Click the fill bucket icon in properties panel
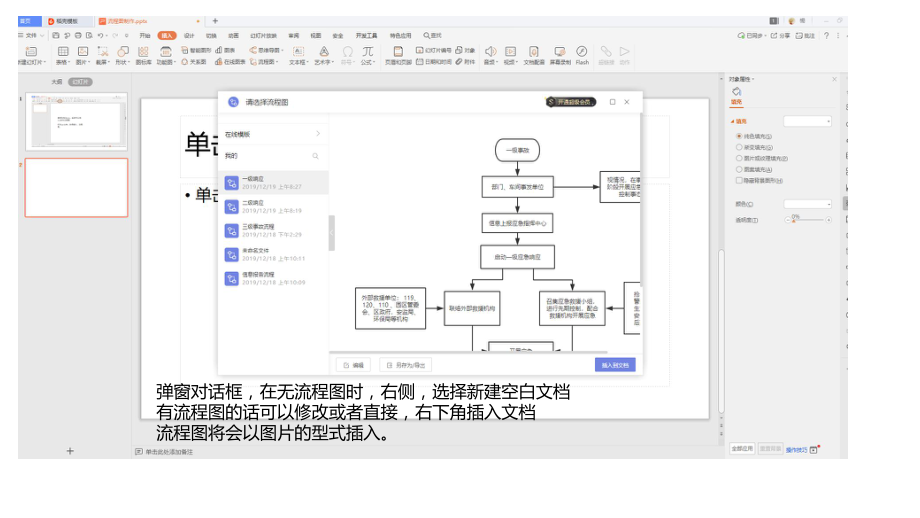The image size is (920, 518). (736, 92)
